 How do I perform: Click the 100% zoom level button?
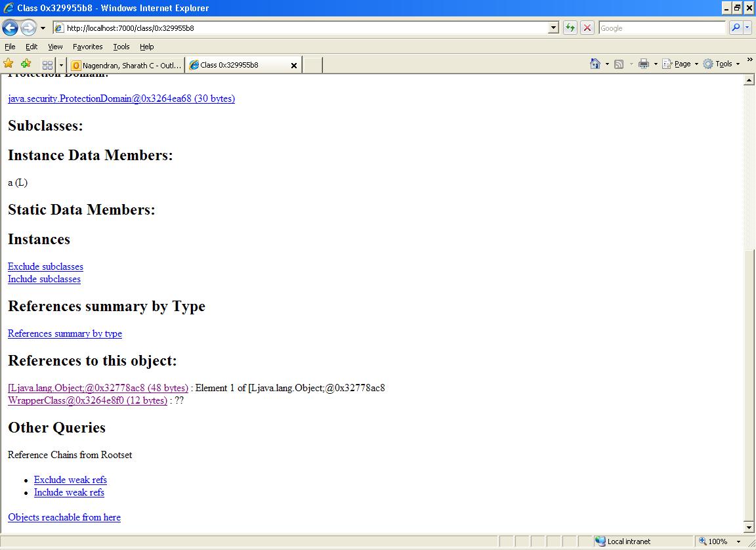[713, 541]
